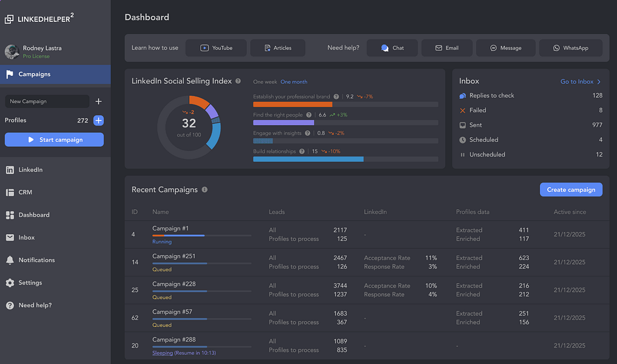617x364 pixels.
Task: Click Create campaign button
Action: point(571,190)
